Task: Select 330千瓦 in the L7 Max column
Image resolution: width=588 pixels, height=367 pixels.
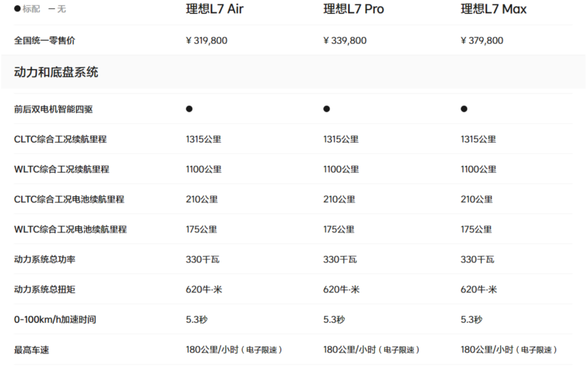Action: point(478,259)
